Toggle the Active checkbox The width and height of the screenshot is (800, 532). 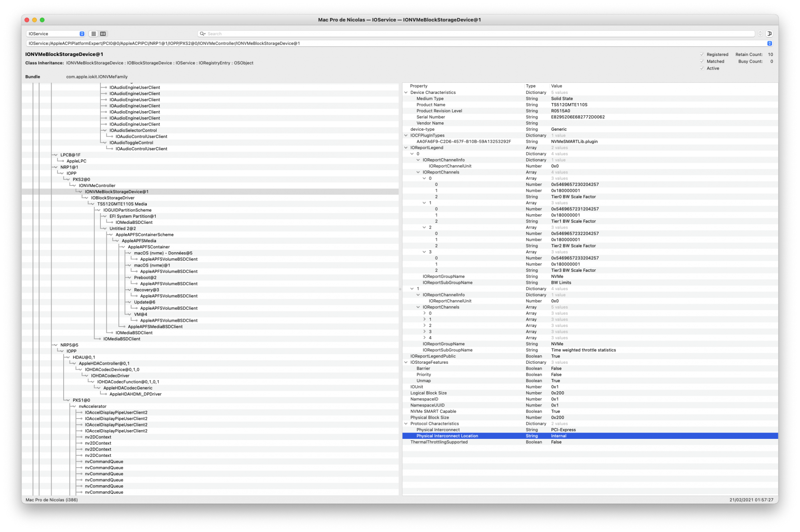(702, 68)
